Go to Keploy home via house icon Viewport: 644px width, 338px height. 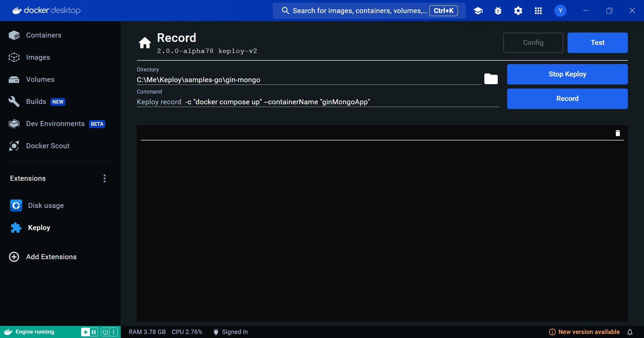(145, 43)
